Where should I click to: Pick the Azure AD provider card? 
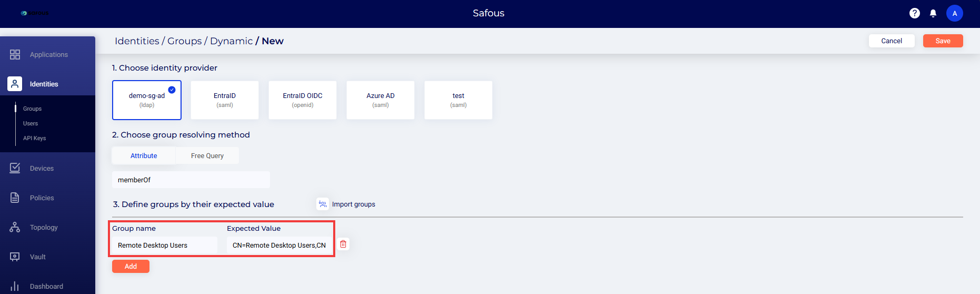(x=381, y=100)
